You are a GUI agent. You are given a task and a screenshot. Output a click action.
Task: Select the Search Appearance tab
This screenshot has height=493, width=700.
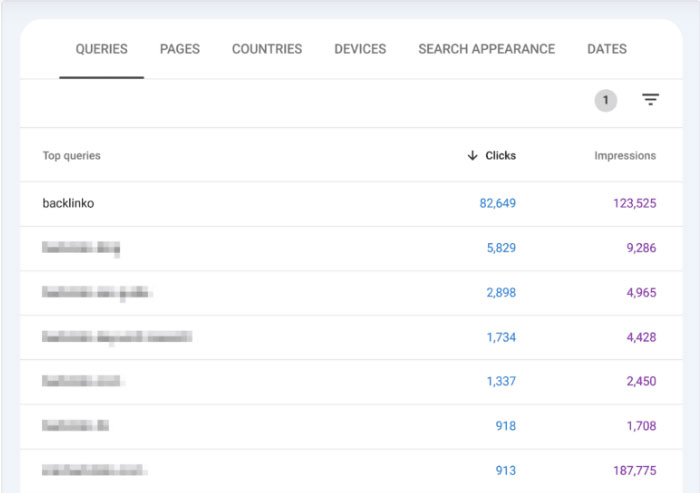point(487,49)
